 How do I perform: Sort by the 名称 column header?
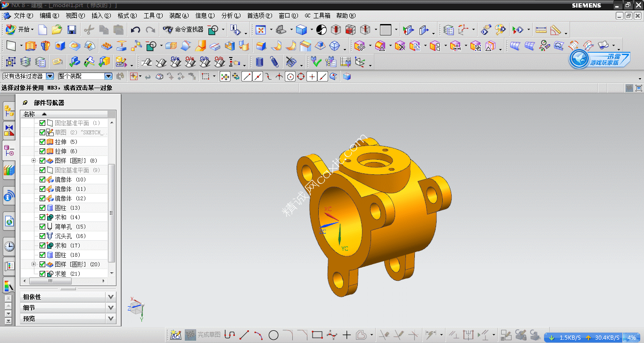pyautogui.click(x=64, y=114)
